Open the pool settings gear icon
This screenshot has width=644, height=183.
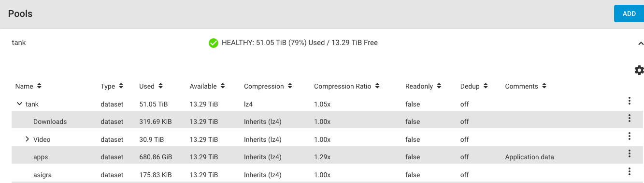(639, 70)
